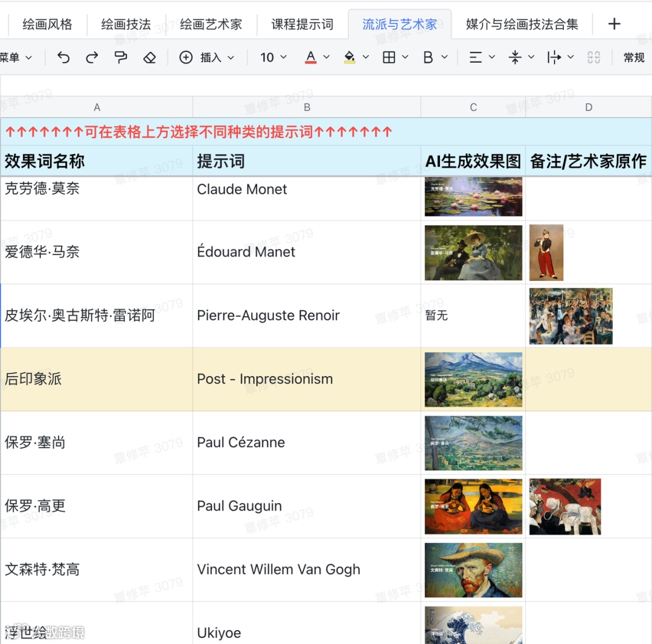Apply the fill color bucket icon
Viewport: 652px width, 644px height.
coord(350,57)
